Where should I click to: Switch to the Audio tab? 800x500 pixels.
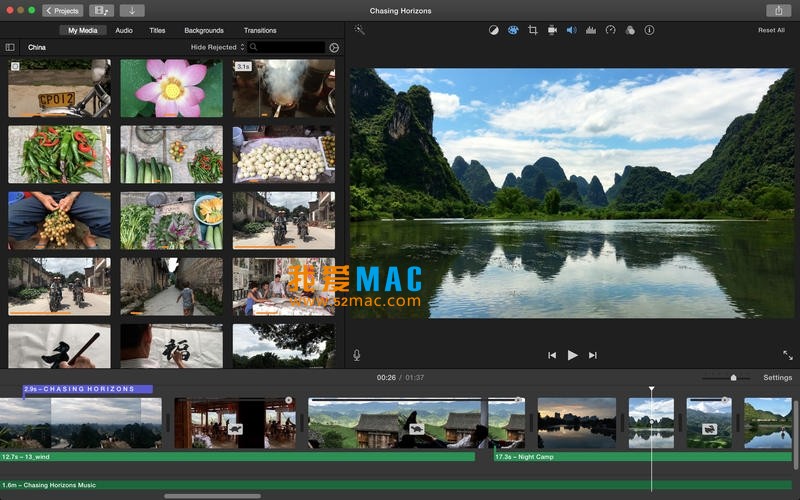pos(124,31)
